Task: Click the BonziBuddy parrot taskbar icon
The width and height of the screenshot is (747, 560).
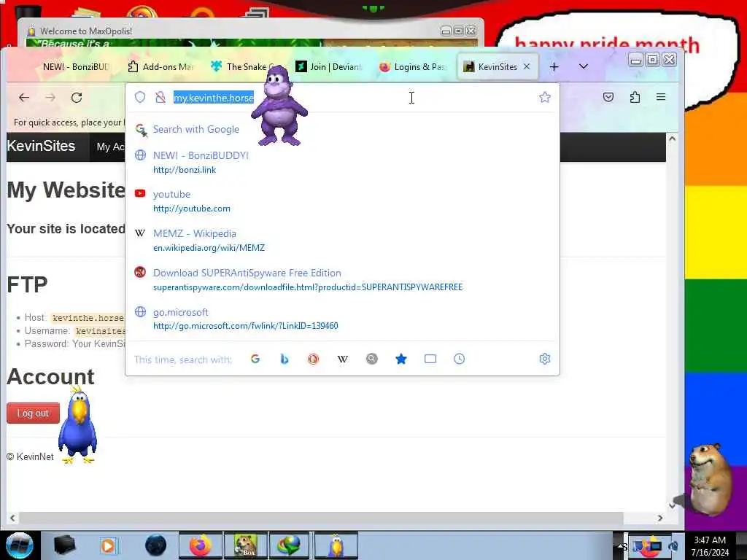Action: [336, 545]
